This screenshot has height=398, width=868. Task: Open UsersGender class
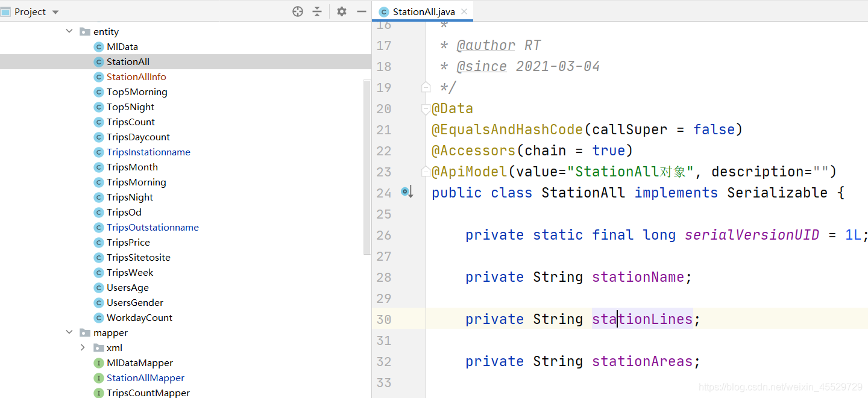tap(135, 302)
